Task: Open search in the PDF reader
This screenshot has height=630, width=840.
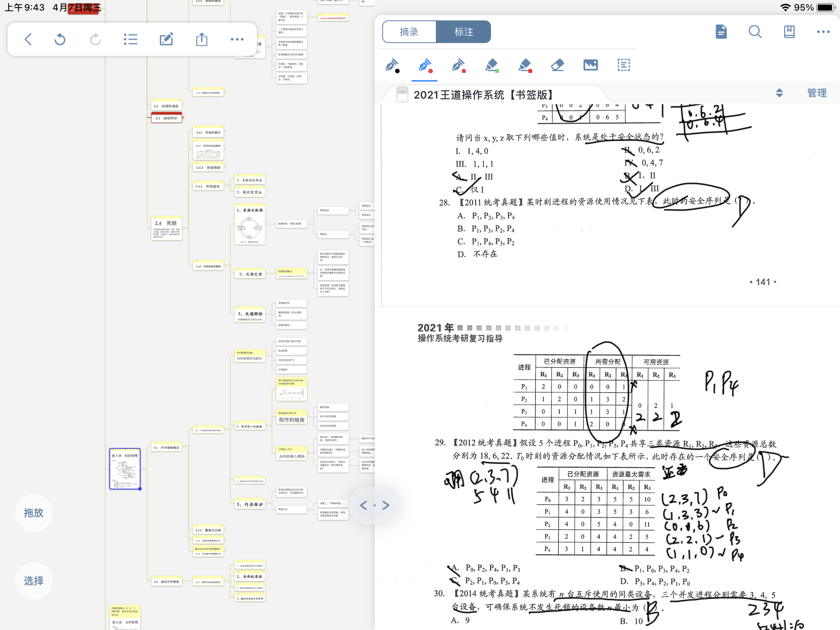Action: 755,32
